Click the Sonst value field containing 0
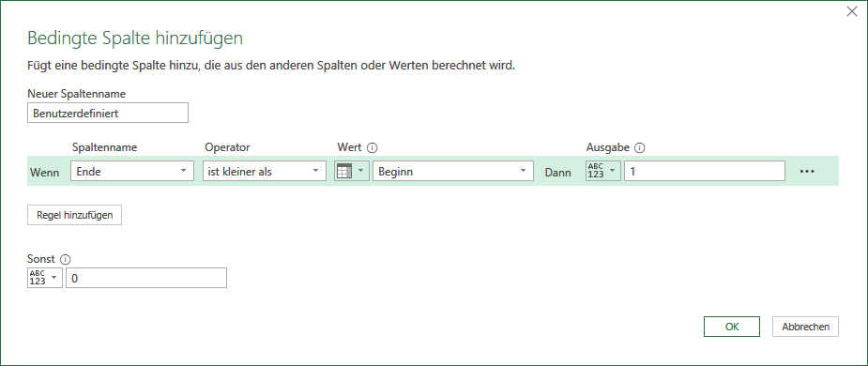Screen dimensions: 868x366 tap(146, 278)
